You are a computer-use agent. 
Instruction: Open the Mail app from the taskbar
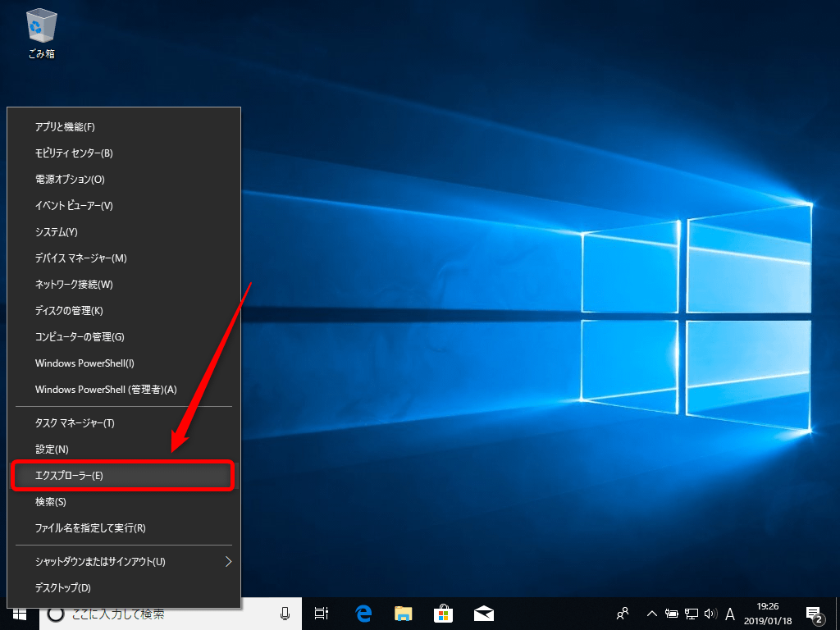click(483, 613)
